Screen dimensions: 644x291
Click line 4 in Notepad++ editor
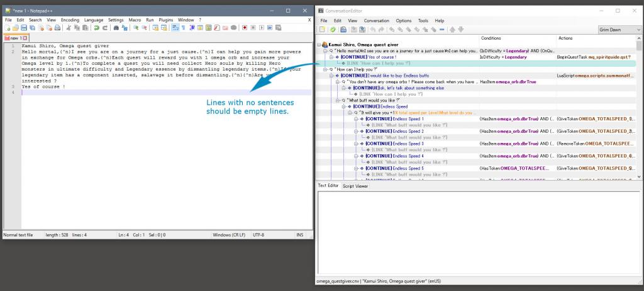pos(166,92)
